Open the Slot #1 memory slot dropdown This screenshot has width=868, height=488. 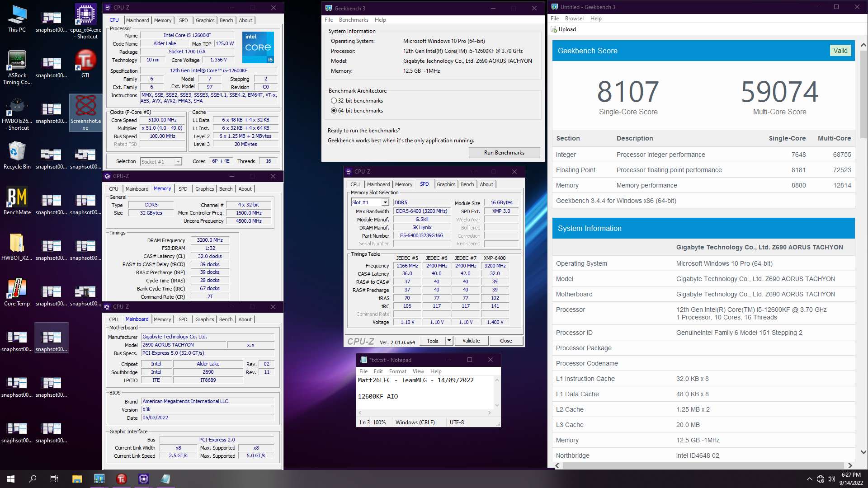pyautogui.click(x=385, y=202)
